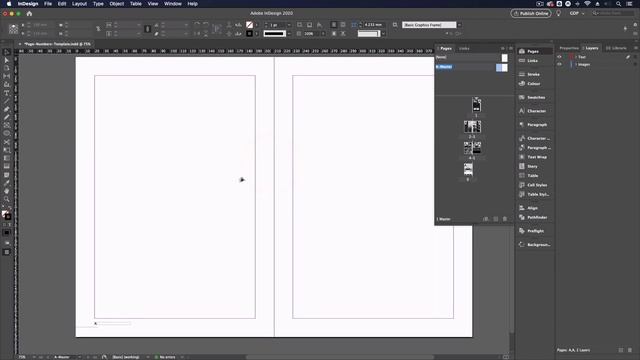The width and height of the screenshot is (640, 360).
Task: Click the create new page icon in Pages panel
Action: 496,219
